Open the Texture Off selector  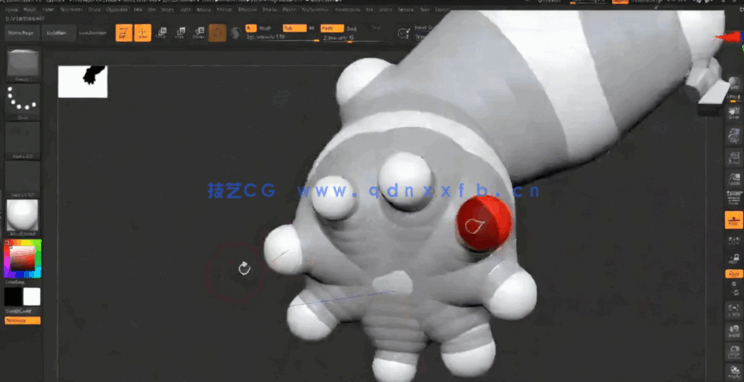[23, 179]
